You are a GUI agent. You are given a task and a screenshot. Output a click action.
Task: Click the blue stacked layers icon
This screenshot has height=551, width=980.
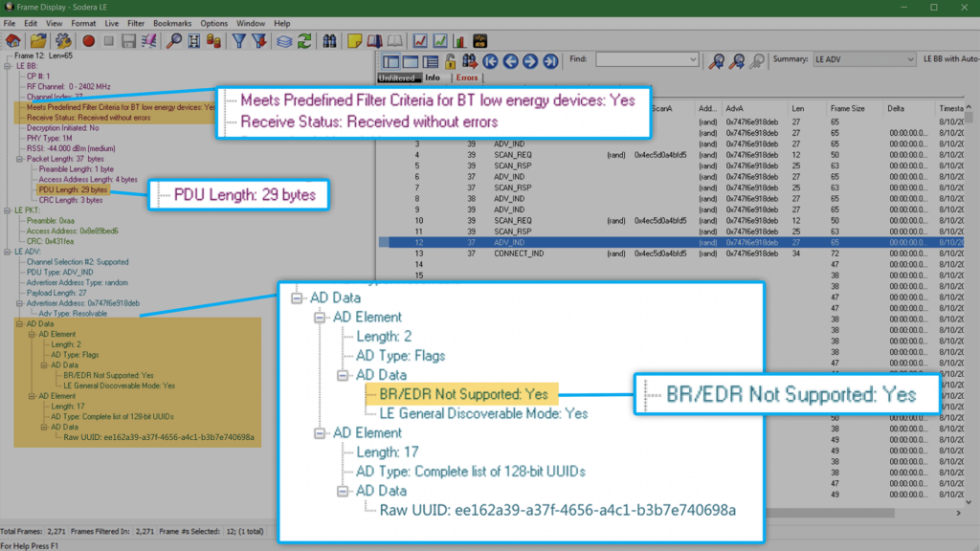(284, 41)
